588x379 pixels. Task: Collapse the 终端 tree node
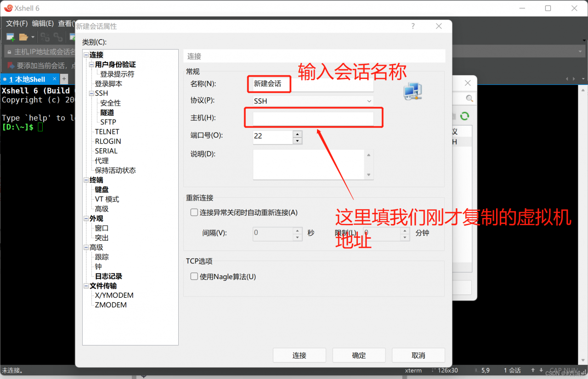tap(86, 180)
